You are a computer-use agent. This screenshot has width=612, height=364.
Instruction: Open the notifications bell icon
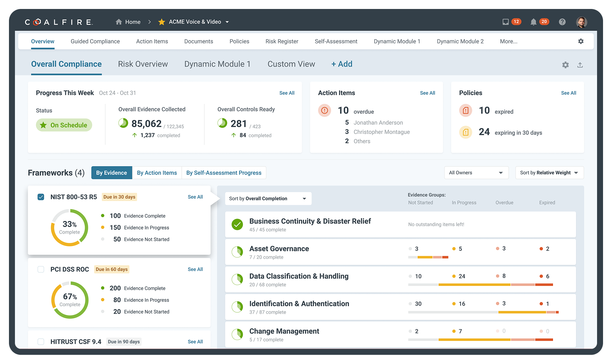tap(534, 22)
